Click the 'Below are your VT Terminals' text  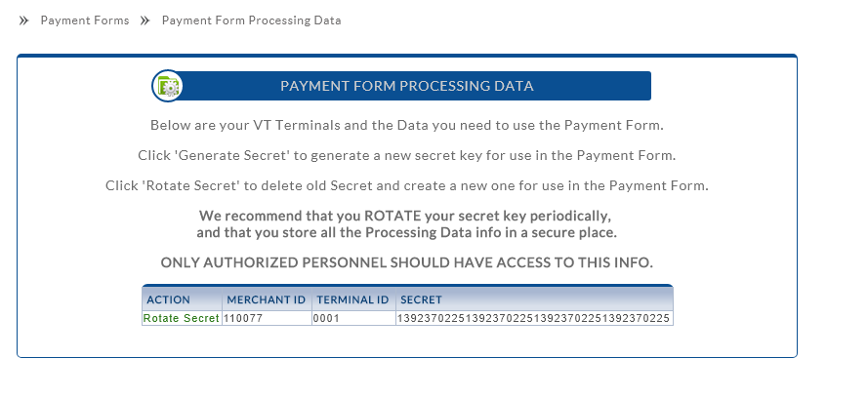point(406,126)
